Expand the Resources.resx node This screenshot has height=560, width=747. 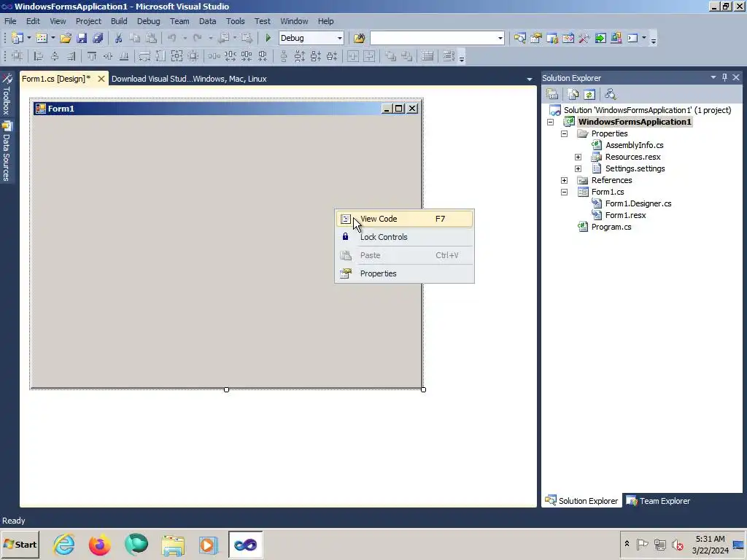click(x=578, y=157)
